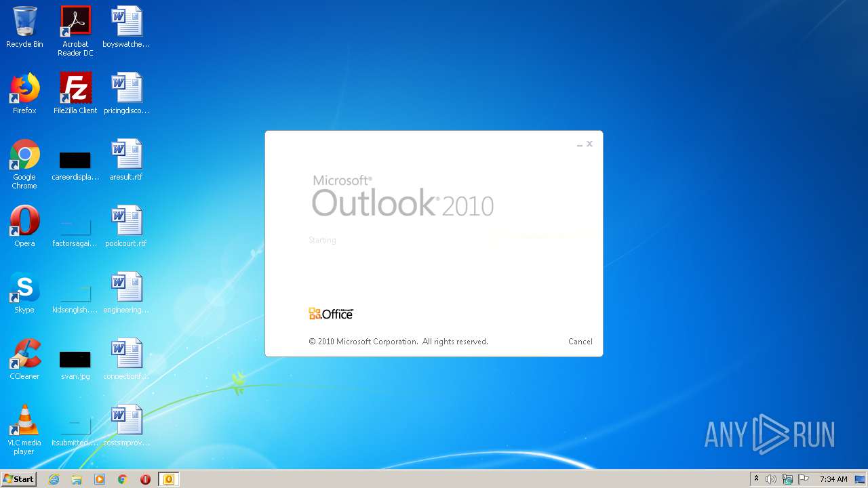Viewport: 868px width, 488px height.
Task: Select the engineering Word document icon
Action: [126, 293]
